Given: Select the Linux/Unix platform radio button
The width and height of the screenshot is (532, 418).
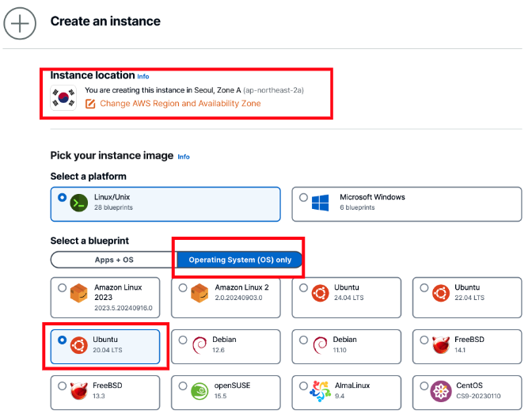Looking at the screenshot, I should [x=62, y=197].
